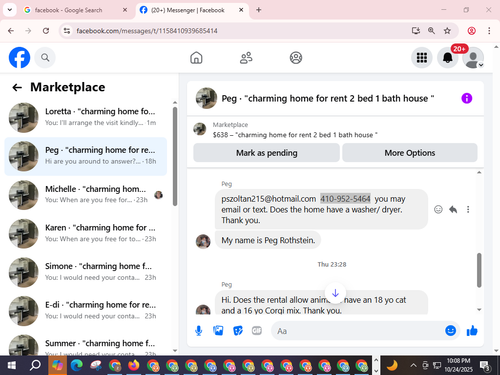The height and width of the screenshot is (375, 500).
Task: Open the Chrome profile icon
Action: point(471,31)
